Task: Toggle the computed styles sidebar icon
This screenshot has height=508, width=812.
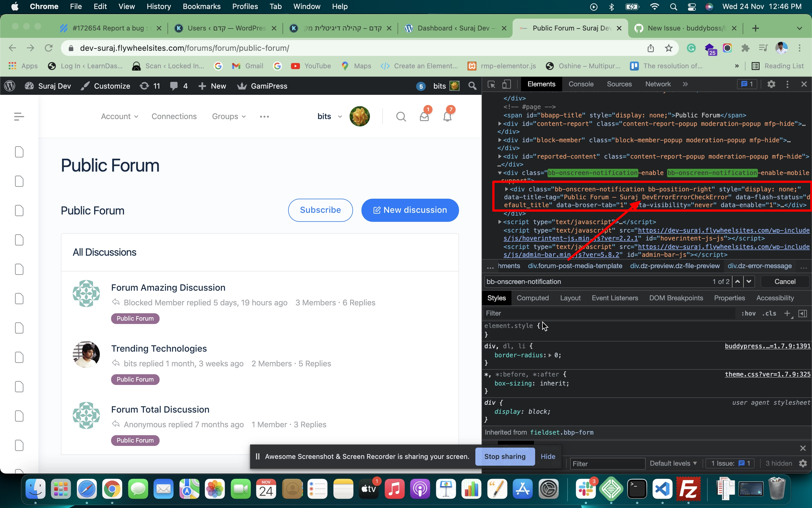Action: point(803,313)
